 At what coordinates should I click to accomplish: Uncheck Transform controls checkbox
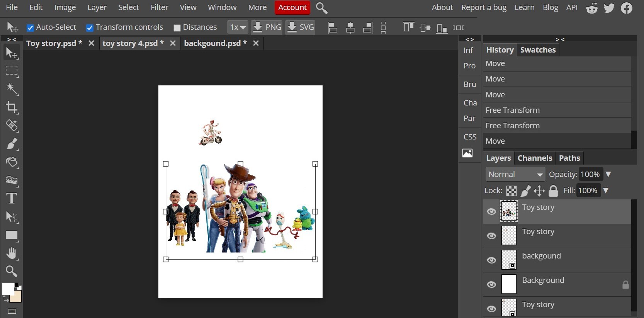click(90, 28)
